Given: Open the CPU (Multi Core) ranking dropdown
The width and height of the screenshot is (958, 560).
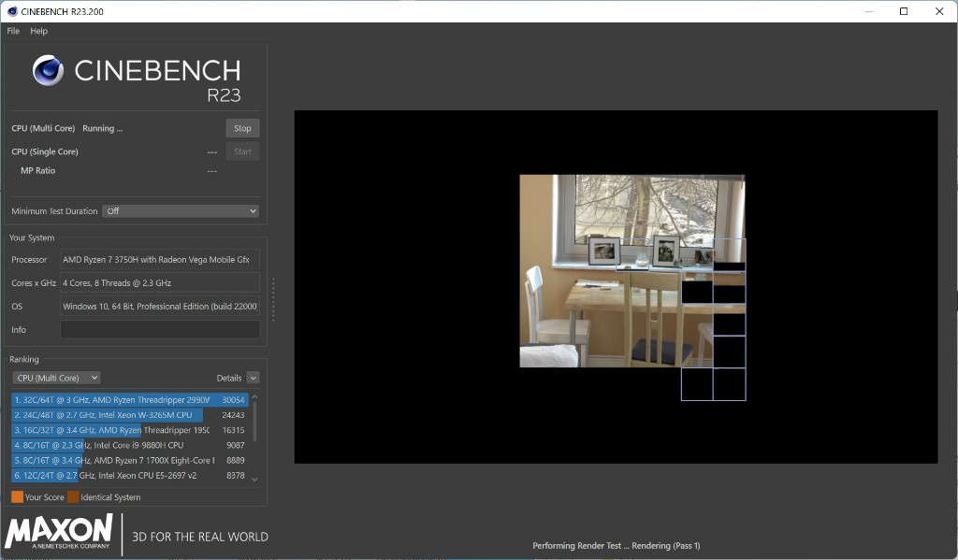Looking at the screenshot, I should [56, 378].
